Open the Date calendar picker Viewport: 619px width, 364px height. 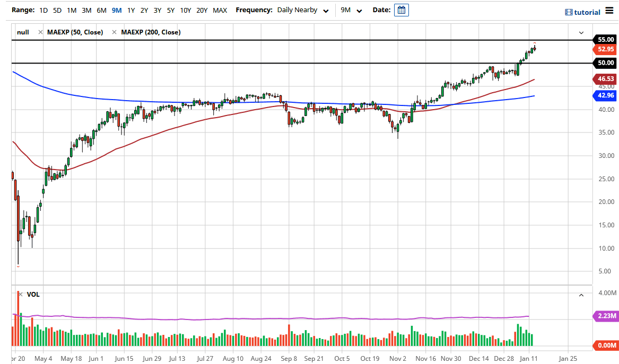pos(402,10)
